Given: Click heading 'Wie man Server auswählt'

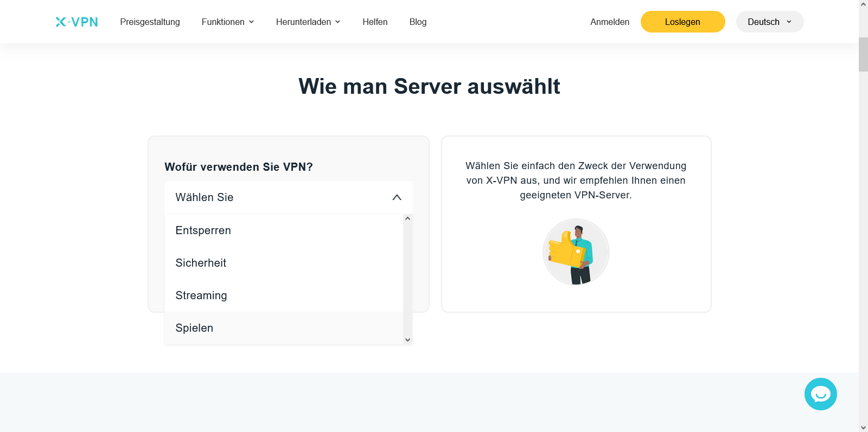Looking at the screenshot, I should coord(429,86).
